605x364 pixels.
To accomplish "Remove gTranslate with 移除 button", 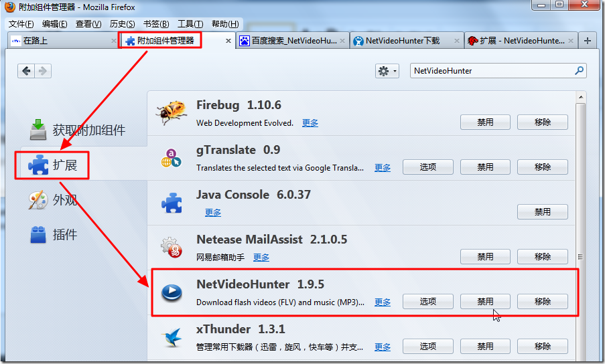I will tap(543, 167).
